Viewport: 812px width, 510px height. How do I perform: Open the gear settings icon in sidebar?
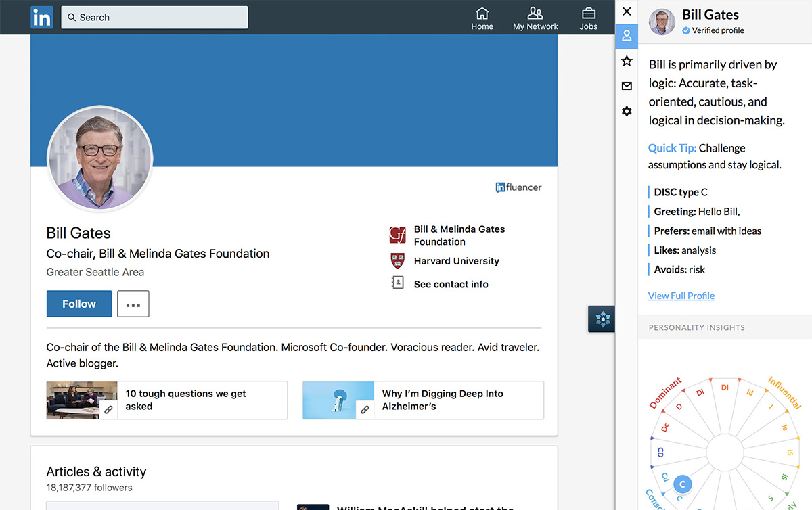click(x=627, y=111)
